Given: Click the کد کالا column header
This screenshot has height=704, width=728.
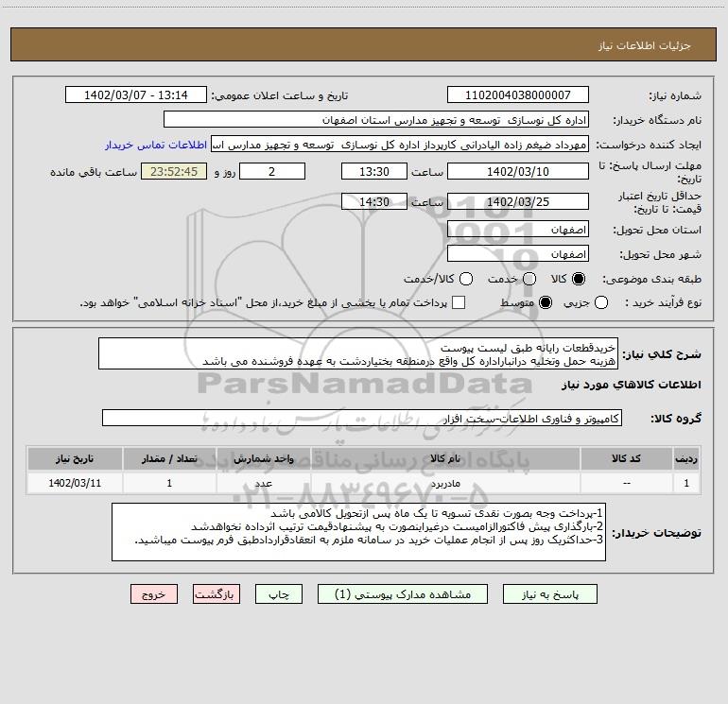Looking at the screenshot, I should [x=626, y=458].
